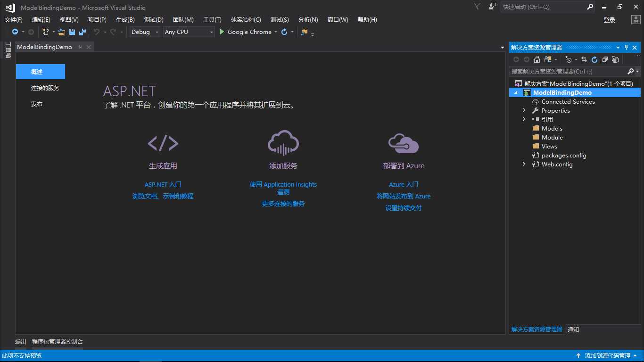
Task: Open the notifications flag icon
Action: point(478,7)
